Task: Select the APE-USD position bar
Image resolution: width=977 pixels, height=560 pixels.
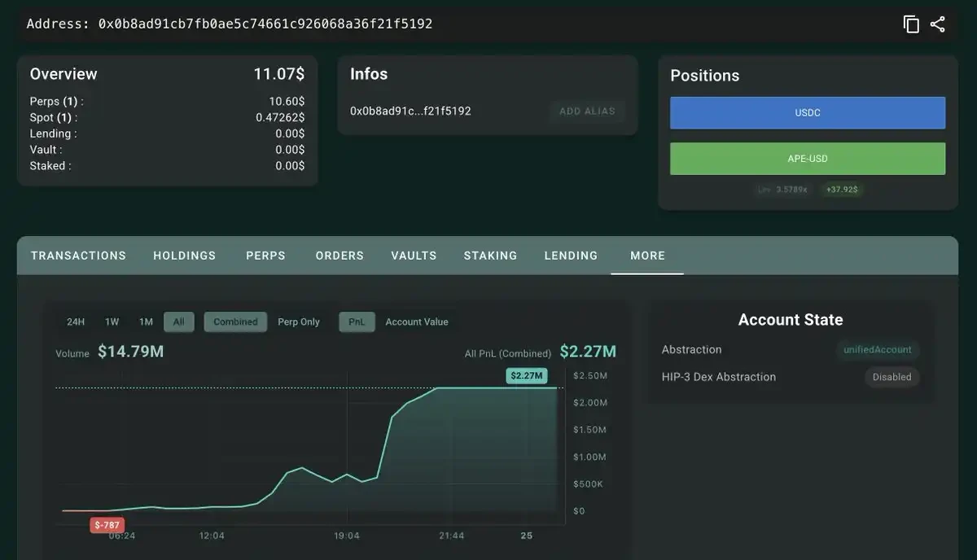Action: point(807,158)
